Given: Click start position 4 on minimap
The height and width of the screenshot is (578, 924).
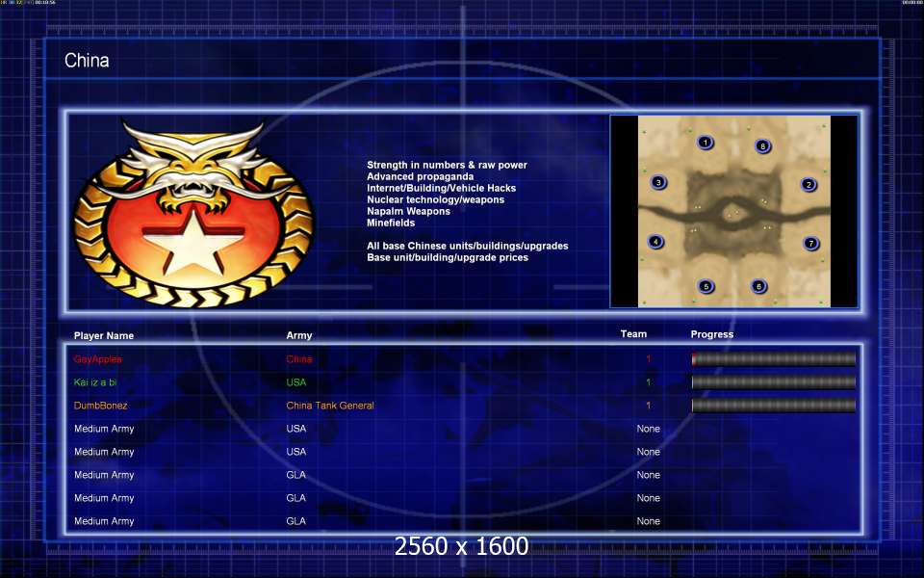Looking at the screenshot, I should (x=655, y=241).
